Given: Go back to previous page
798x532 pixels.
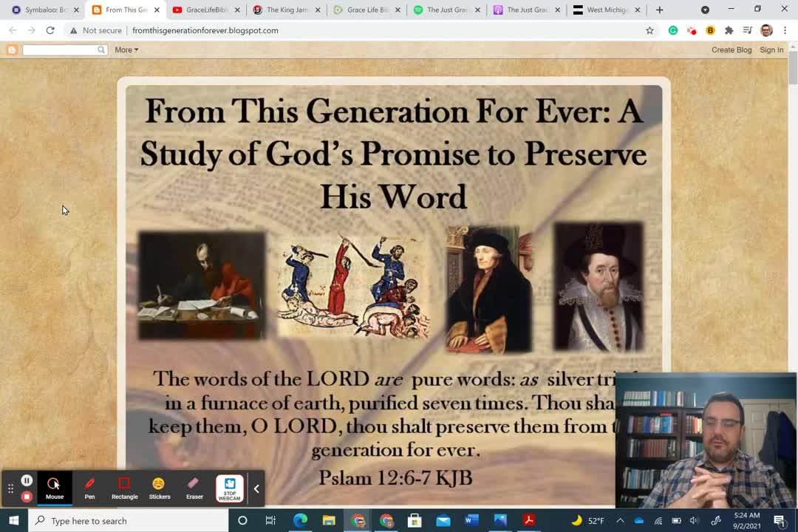Looking at the screenshot, I should pos(13,30).
